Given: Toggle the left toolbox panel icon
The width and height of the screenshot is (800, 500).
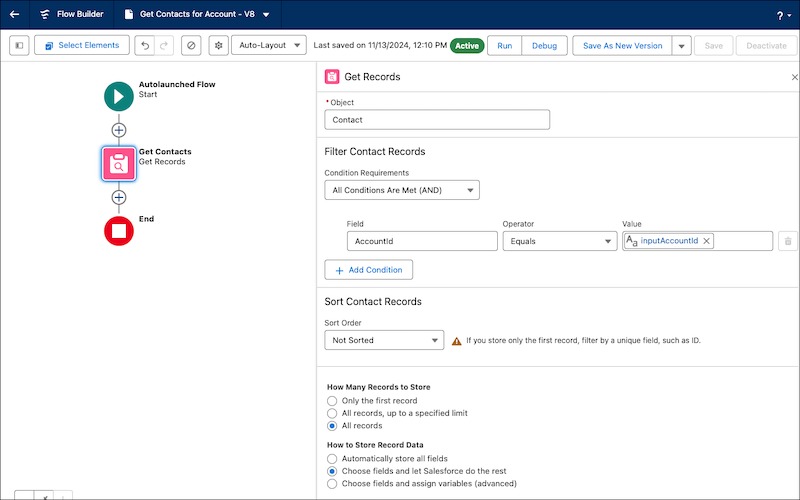Looking at the screenshot, I should click(19, 45).
